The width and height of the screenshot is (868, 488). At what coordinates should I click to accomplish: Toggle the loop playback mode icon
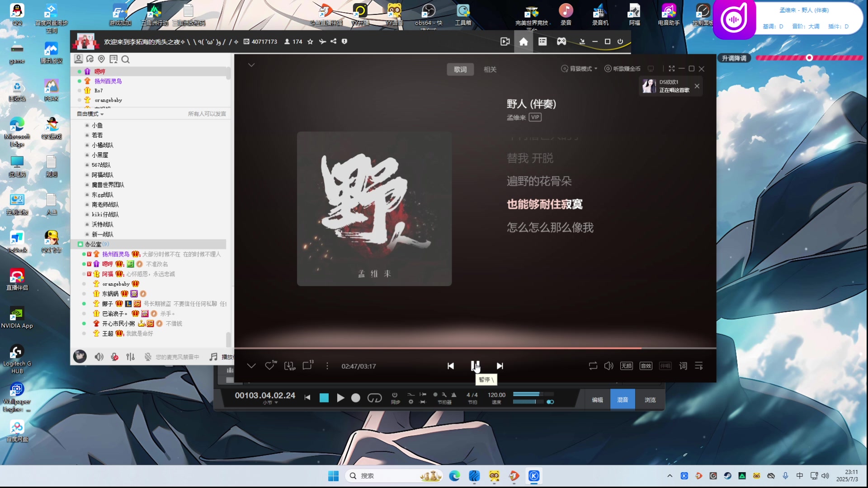pos(593,366)
